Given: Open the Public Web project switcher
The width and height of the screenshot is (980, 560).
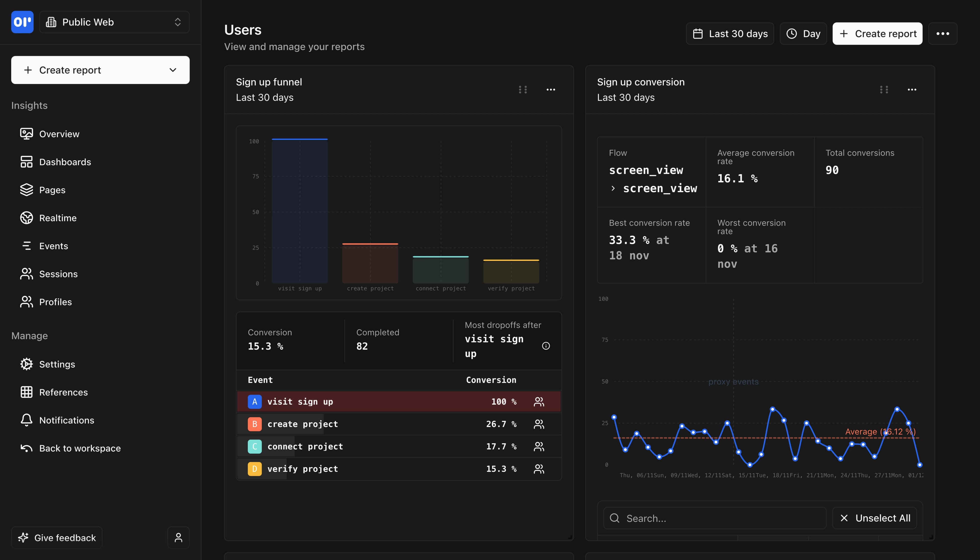Looking at the screenshot, I should click(x=114, y=22).
